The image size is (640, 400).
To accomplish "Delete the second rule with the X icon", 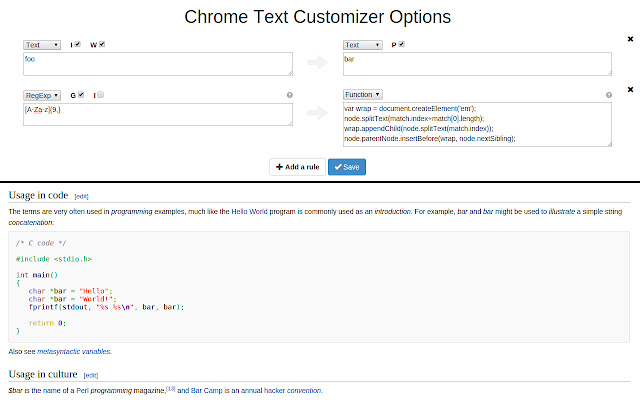I will [629, 89].
